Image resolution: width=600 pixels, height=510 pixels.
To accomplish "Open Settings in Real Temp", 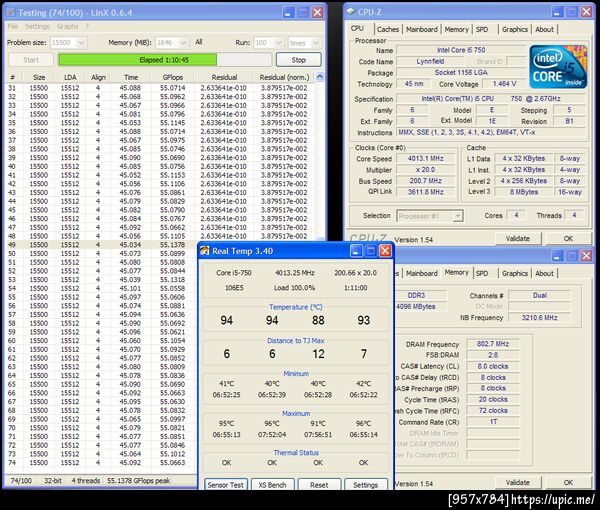I will [x=365, y=485].
